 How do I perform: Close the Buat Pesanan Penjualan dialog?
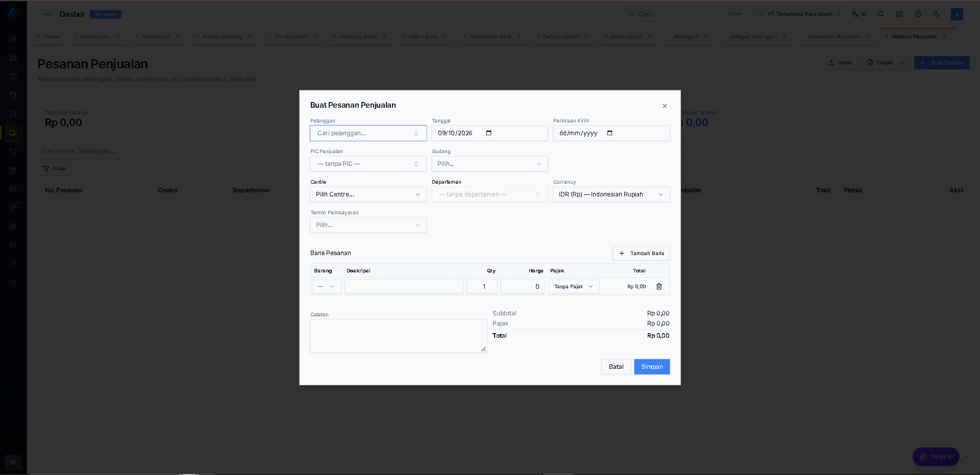[665, 106]
